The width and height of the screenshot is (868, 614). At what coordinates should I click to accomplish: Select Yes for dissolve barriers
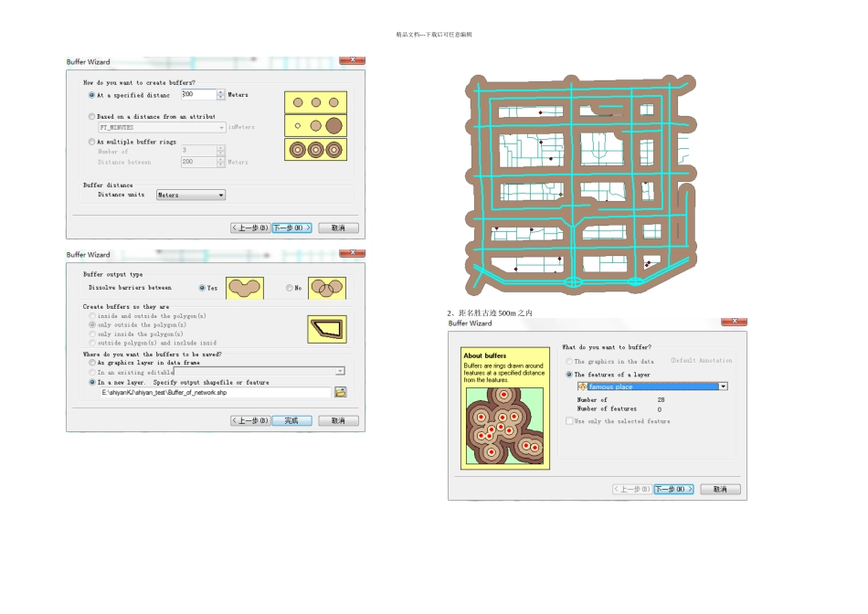tap(202, 288)
